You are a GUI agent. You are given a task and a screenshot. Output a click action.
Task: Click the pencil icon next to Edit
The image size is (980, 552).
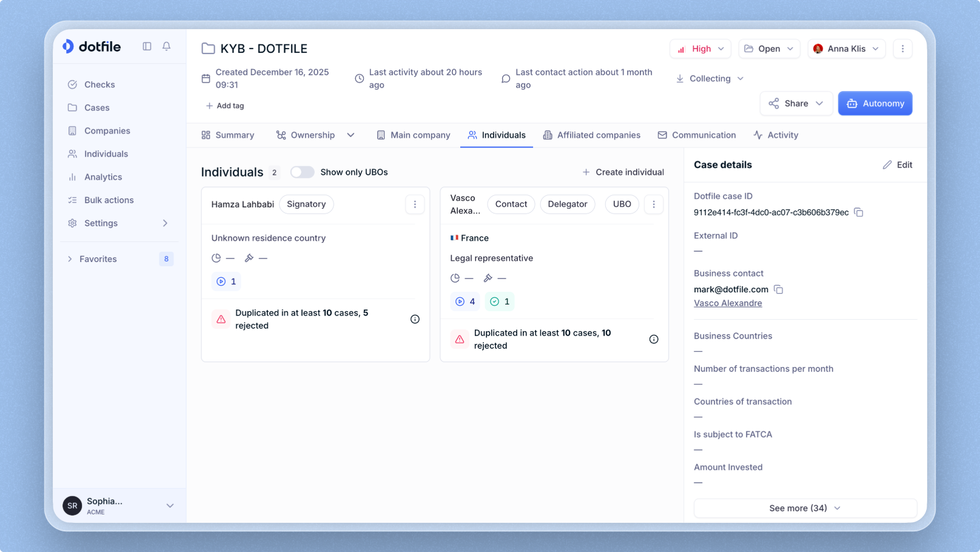click(x=887, y=165)
